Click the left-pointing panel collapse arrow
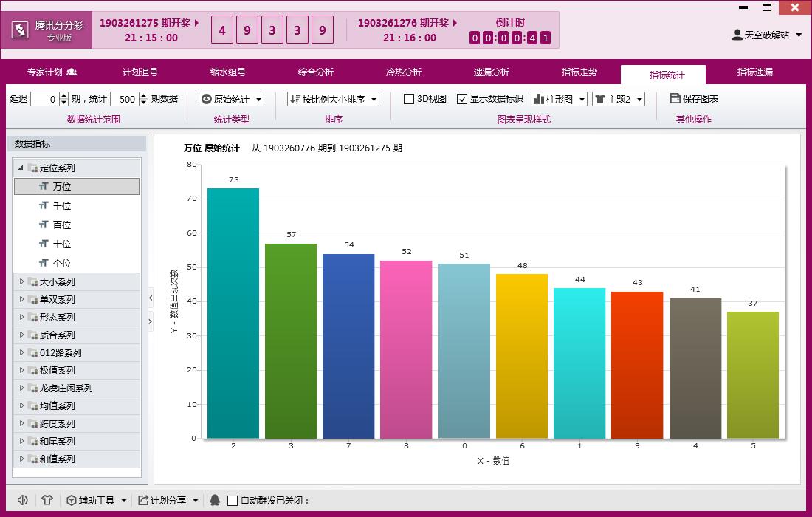This screenshot has height=517, width=812. (x=151, y=298)
